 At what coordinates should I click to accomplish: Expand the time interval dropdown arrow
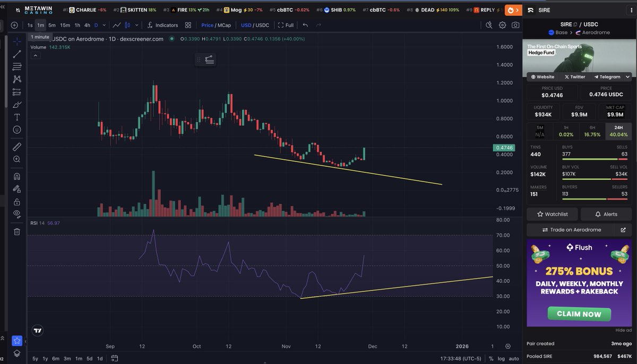[104, 25]
